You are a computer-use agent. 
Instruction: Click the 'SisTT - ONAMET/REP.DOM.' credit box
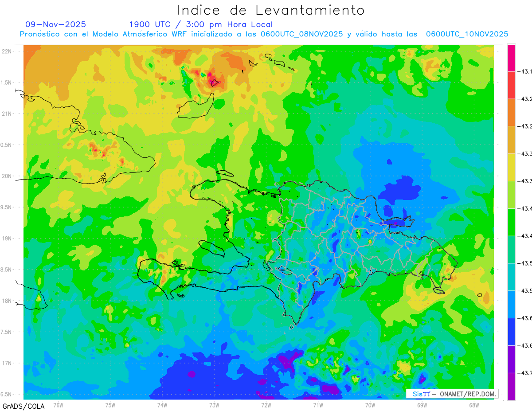click(x=452, y=394)
